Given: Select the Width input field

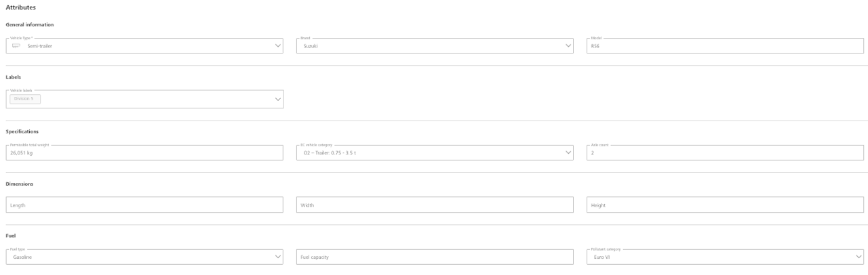Looking at the screenshot, I should (x=435, y=205).
